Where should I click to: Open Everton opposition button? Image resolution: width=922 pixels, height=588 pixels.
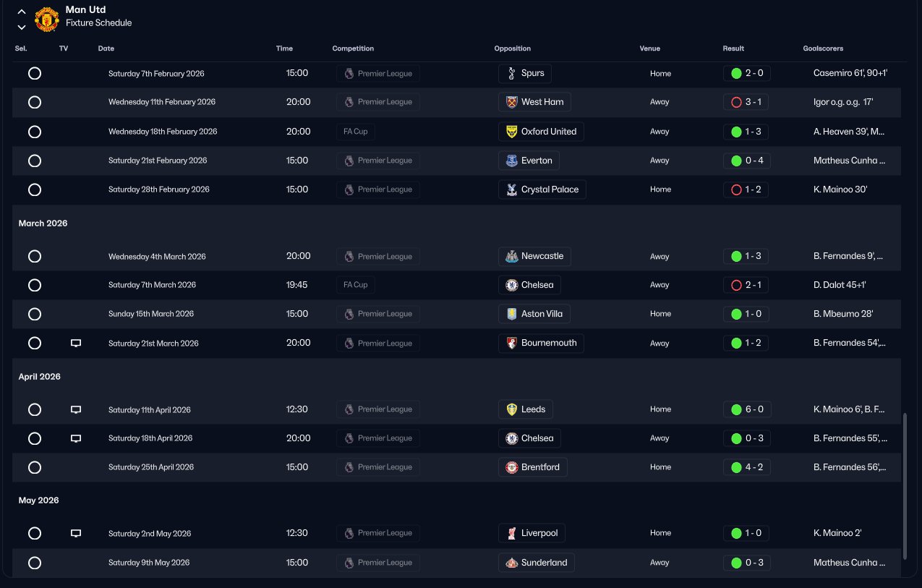point(529,161)
